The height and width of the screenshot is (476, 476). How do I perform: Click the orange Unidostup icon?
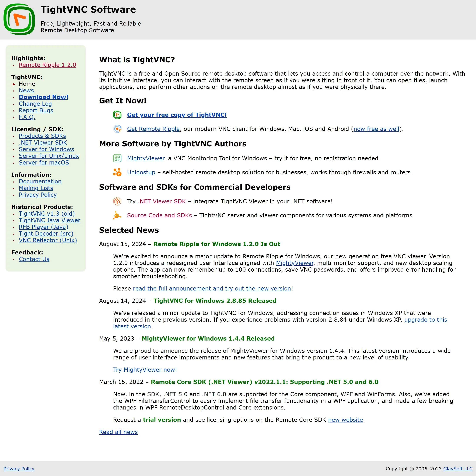coord(117,172)
